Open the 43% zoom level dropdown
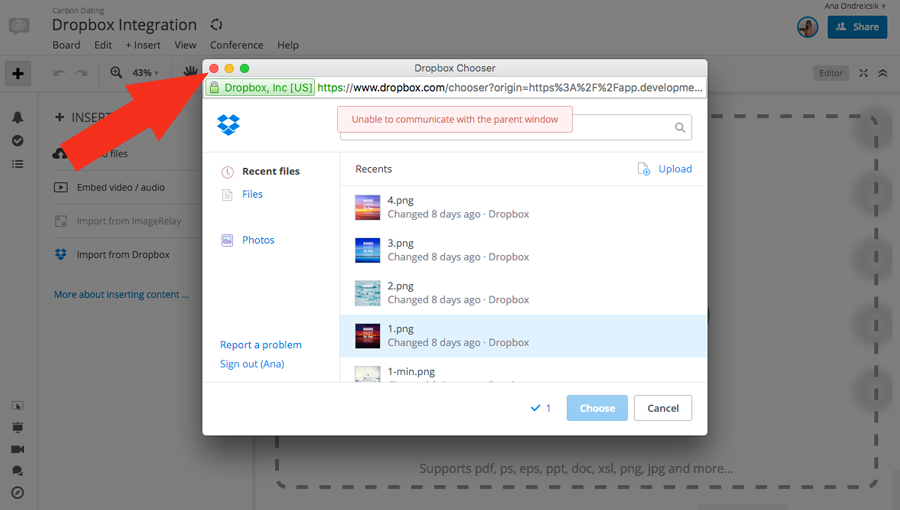Screen dimensions: 900x510 coord(145,73)
